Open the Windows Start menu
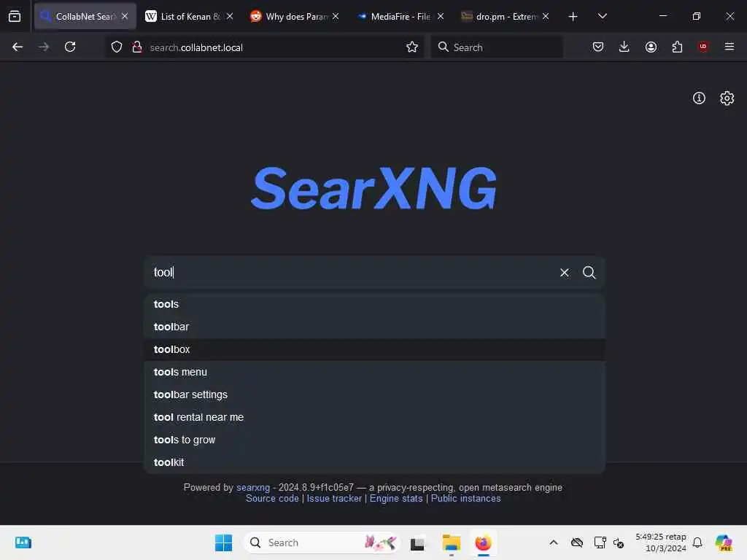 tap(223, 542)
